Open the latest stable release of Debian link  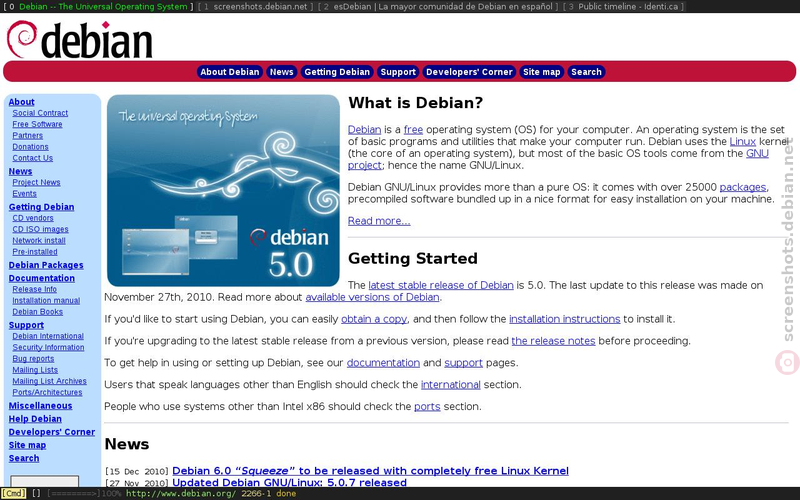(441, 286)
